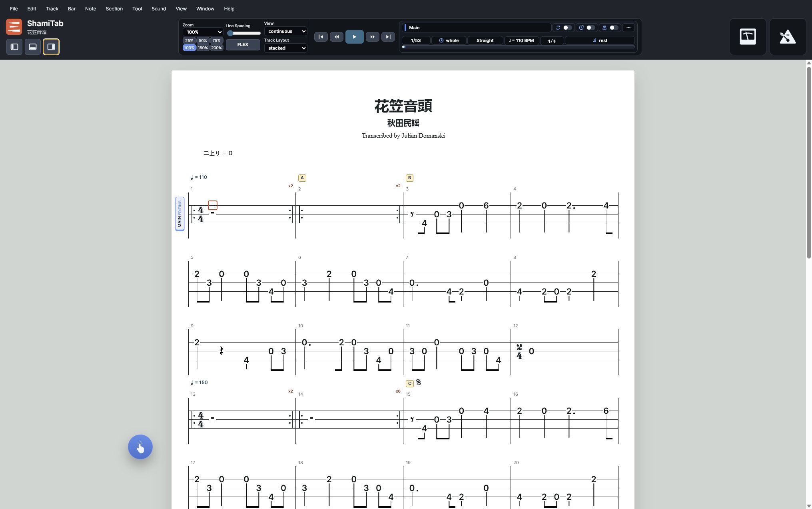
Task: Select the 25% zoom preset
Action: [x=189, y=40]
